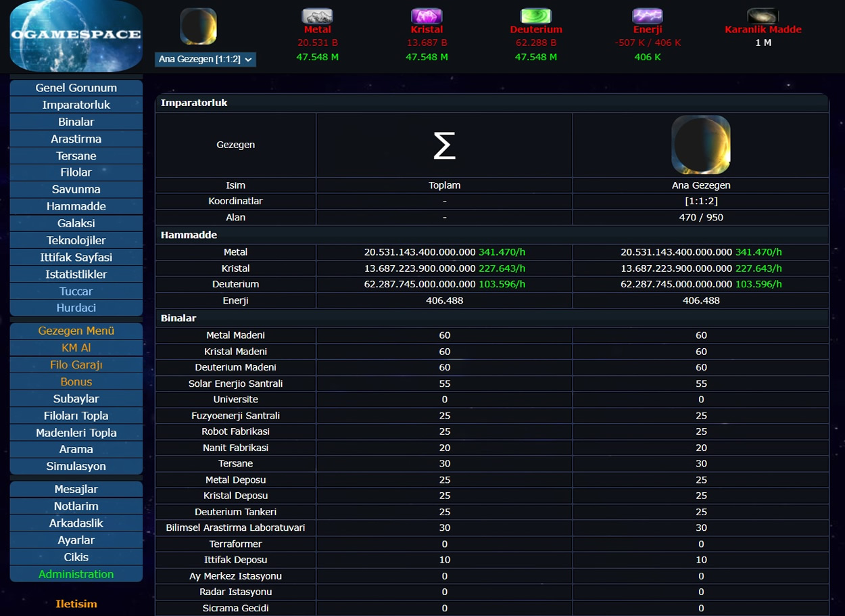Click the Kristal resource icon

(427, 16)
